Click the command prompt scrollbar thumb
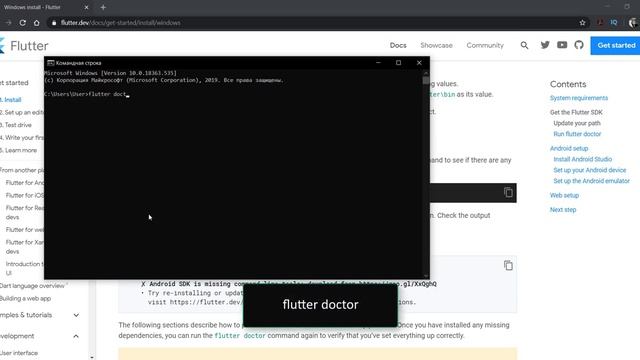This screenshot has width=640, height=360. click(426, 80)
